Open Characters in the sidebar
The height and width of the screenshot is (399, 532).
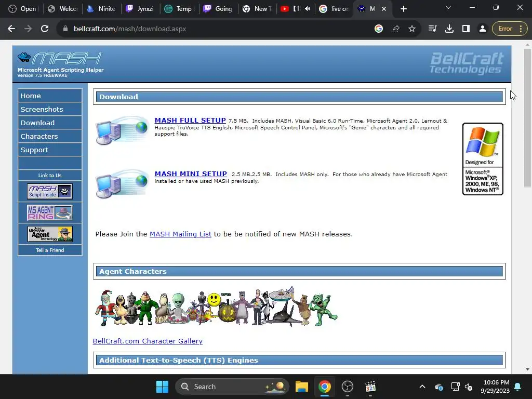pos(50,137)
